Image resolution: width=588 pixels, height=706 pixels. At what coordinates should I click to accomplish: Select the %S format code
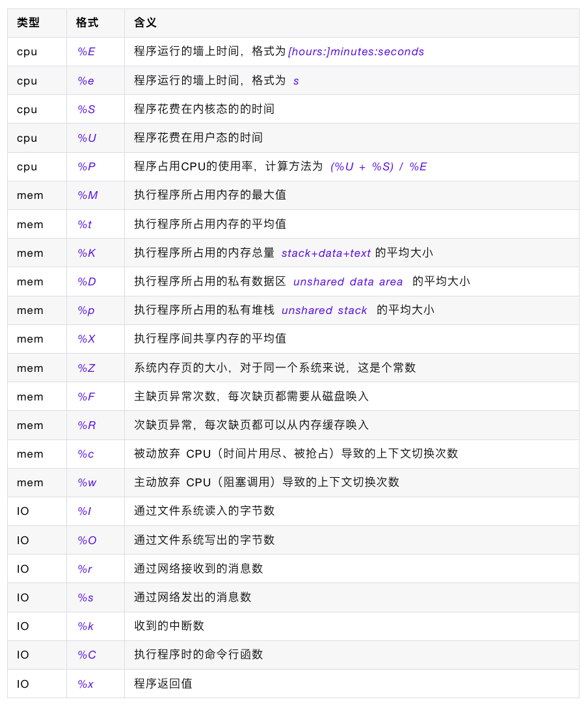click(x=86, y=109)
